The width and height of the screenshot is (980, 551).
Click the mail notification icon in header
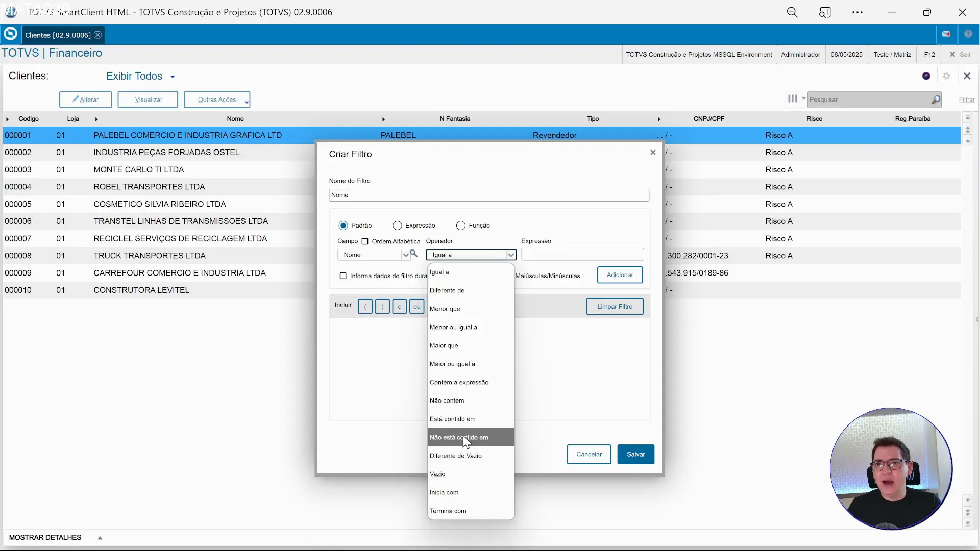pos(946,34)
